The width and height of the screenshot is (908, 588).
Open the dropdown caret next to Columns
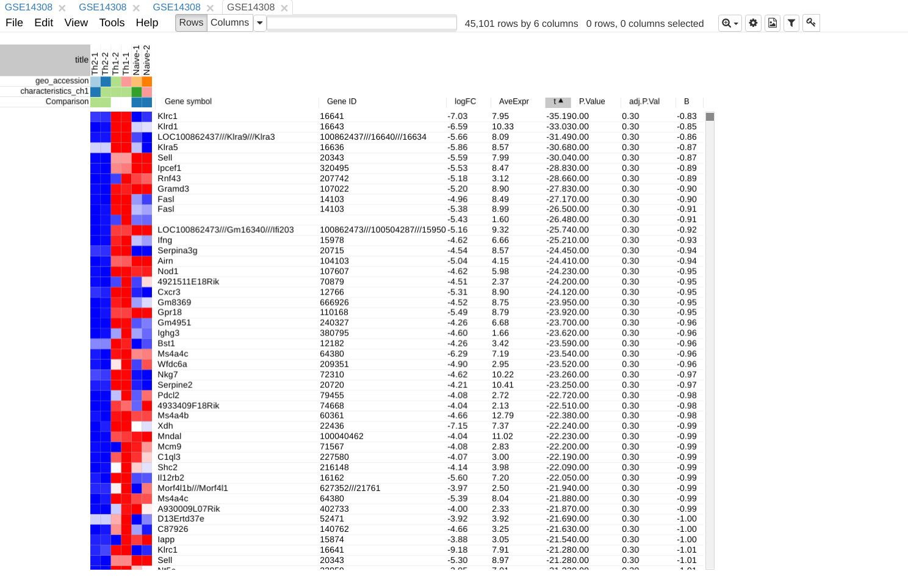coord(260,22)
